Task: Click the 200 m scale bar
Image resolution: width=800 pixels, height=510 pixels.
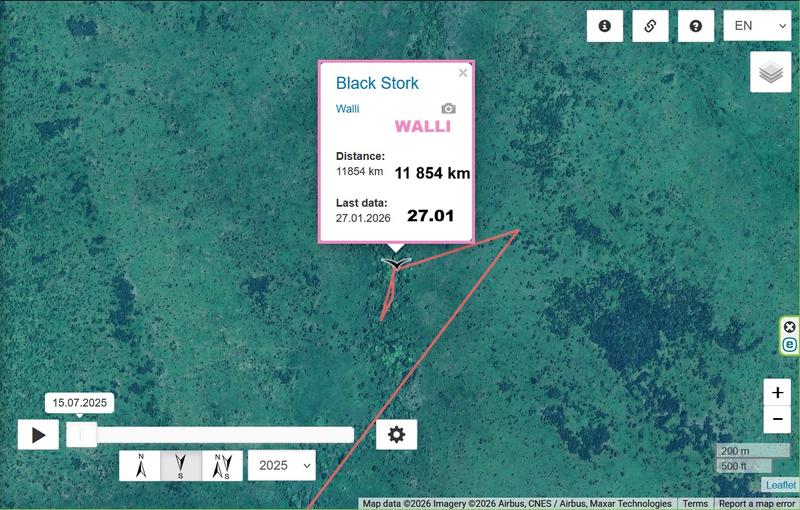Action: pos(753,451)
